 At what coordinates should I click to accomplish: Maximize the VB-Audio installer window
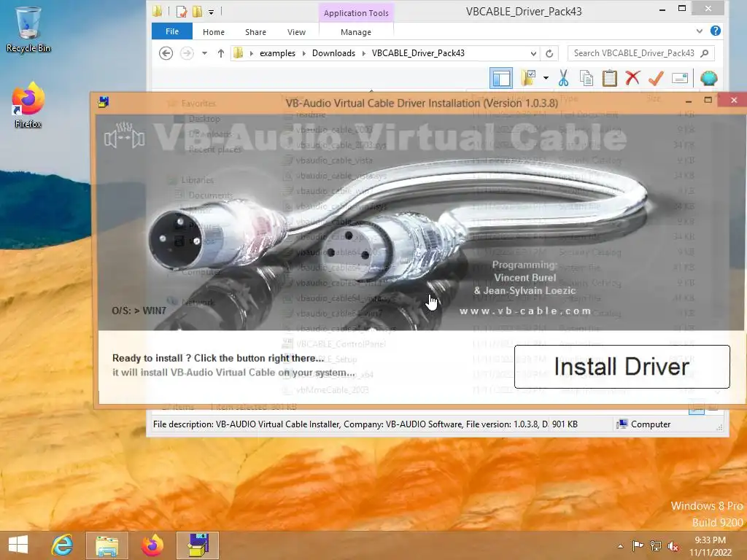pos(708,100)
